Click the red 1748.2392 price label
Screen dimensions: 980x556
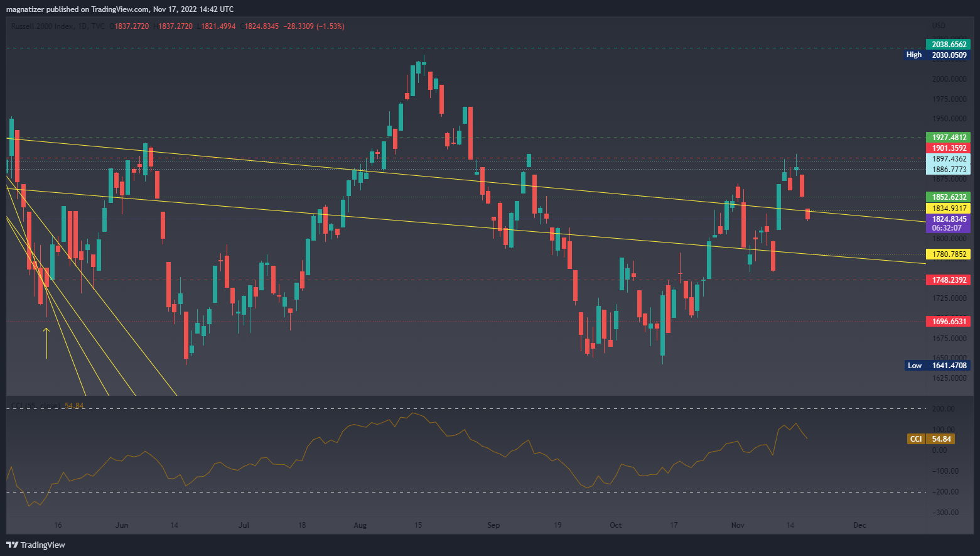click(948, 280)
